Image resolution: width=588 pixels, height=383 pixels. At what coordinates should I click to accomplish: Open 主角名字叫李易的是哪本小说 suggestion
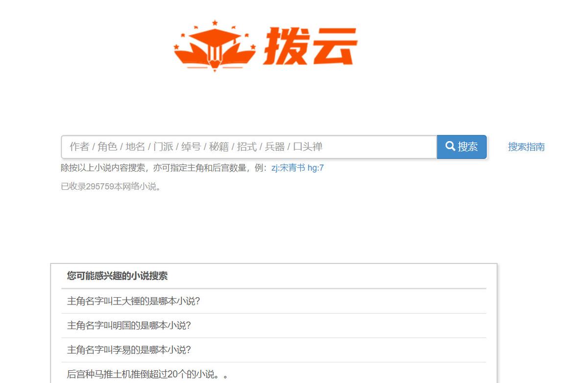click(x=129, y=350)
